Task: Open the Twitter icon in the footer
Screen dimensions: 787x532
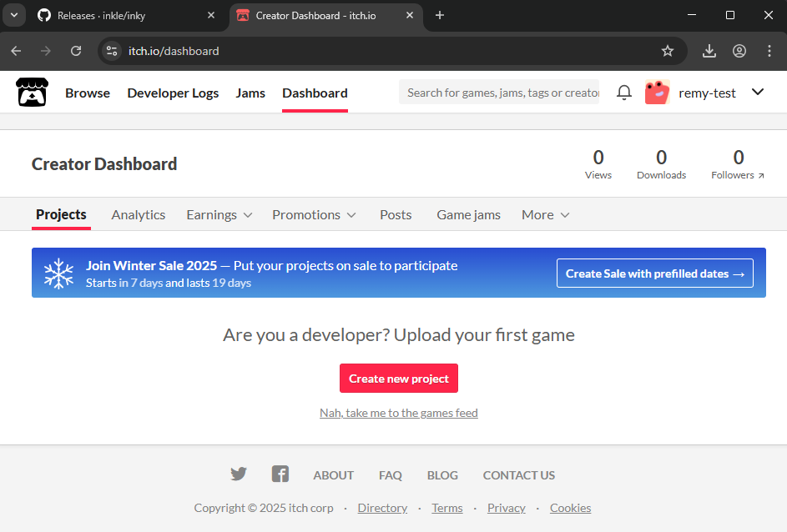Action: tap(239, 474)
